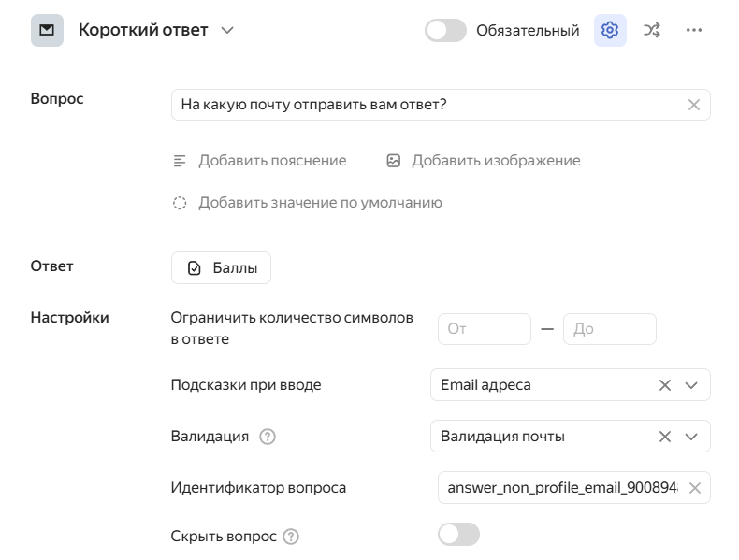Screen dimensions: 739x560
Task: Toggle the Обязательный switch
Action: click(445, 30)
